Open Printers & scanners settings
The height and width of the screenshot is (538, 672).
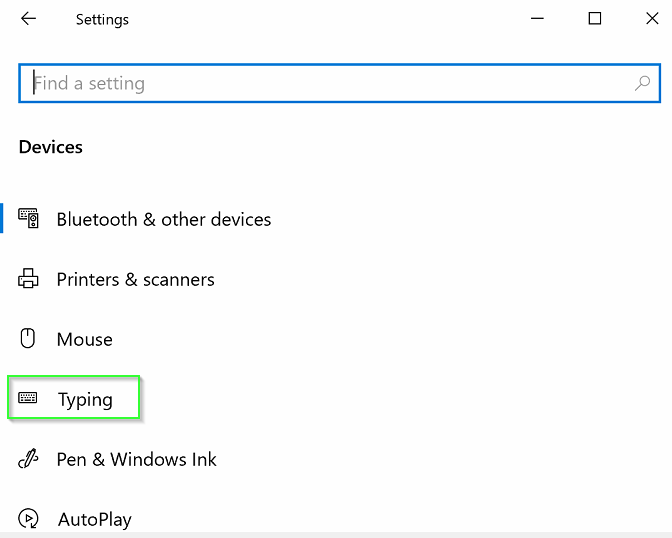coord(135,280)
